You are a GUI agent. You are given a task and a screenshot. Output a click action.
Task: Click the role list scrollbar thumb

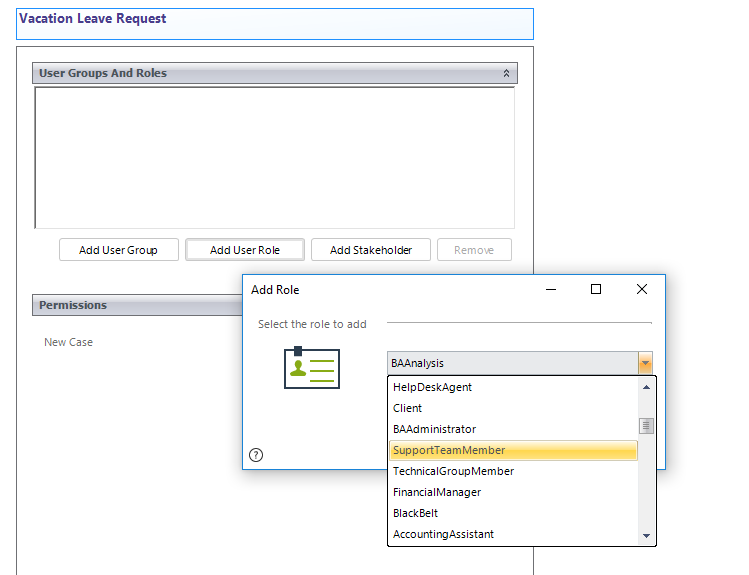point(647,426)
